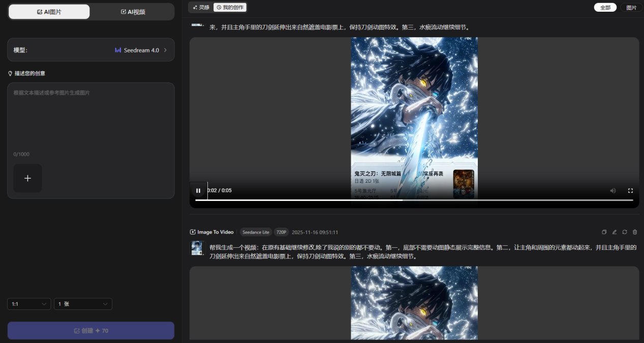Pause the currently playing video

pos(198,190)
